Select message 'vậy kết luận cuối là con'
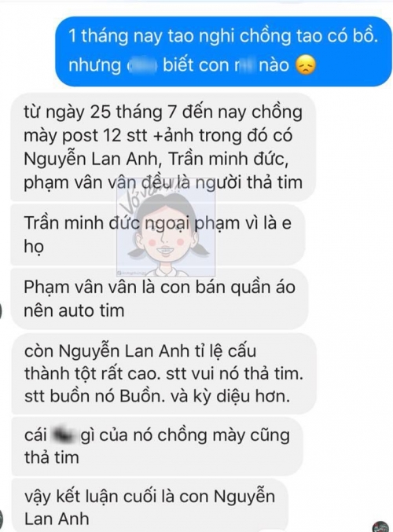393x532 pixels. point(149,505)
